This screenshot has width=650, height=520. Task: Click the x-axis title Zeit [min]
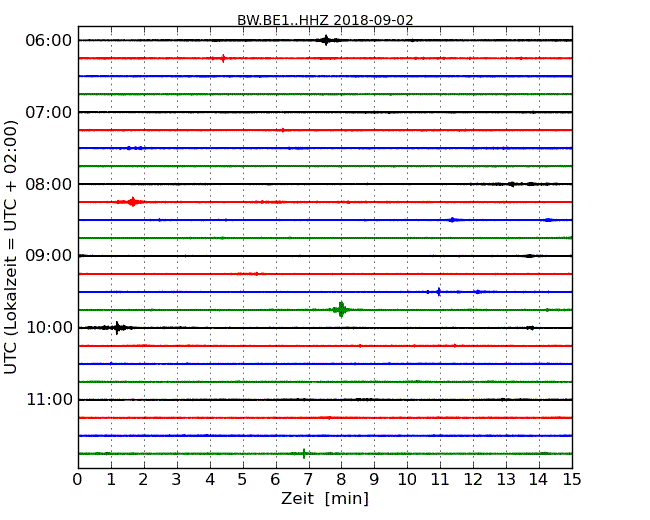(325, 498)
